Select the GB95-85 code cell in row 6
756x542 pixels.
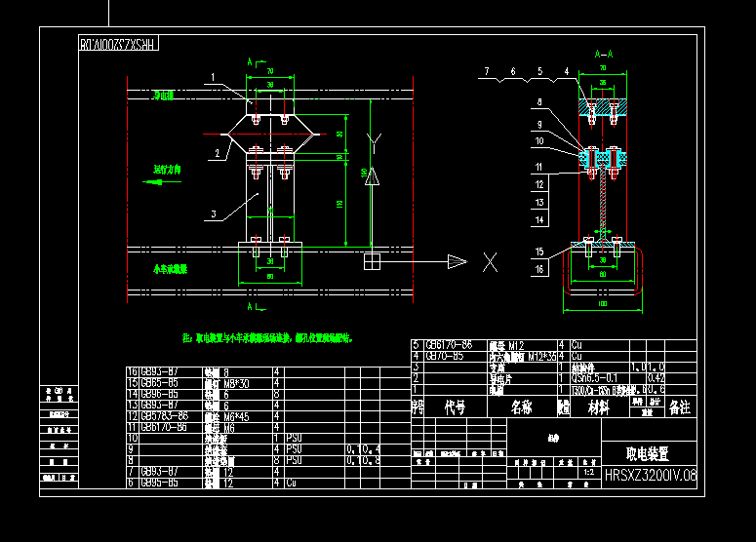pyautogui.click(x=160, y=483)
